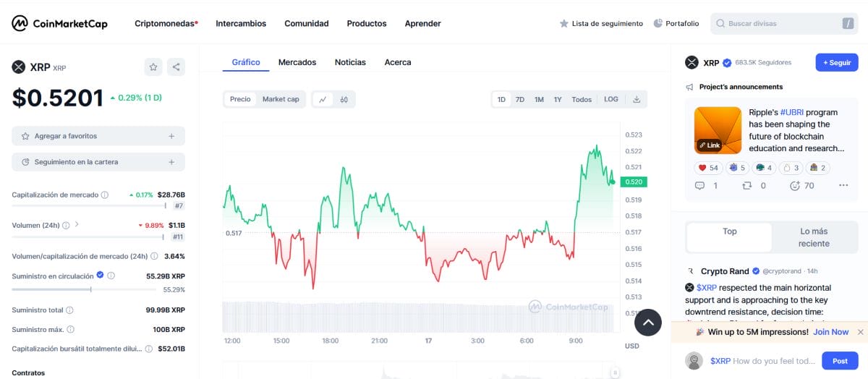Click the $XRP cashtag in Crypto Rand post

pyautogui.click(x=706, y=287)
